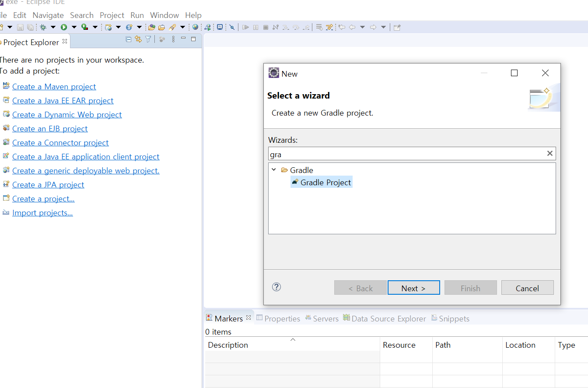Image resolution: width=588 pixels, height=388 pixels.
Task: Click the Suspend pause icon
Action: click(255, 27)
